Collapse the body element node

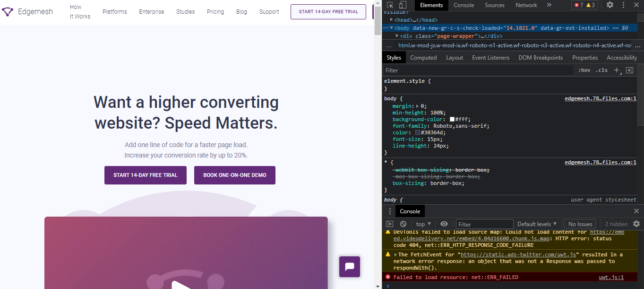[391, 28]
